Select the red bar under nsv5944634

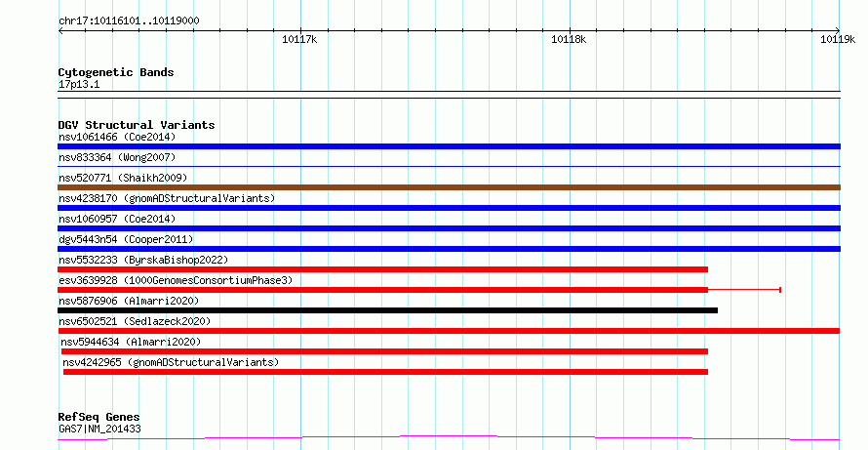384,351
